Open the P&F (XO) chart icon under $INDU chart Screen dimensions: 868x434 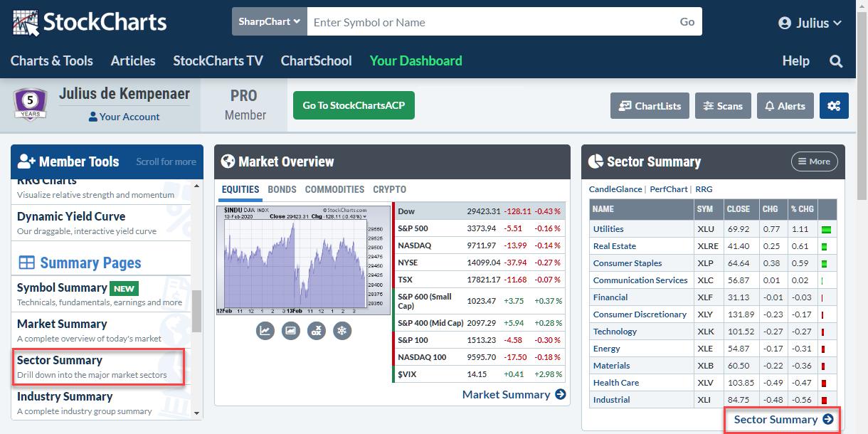pyautogui.click(x=317, y=330)
